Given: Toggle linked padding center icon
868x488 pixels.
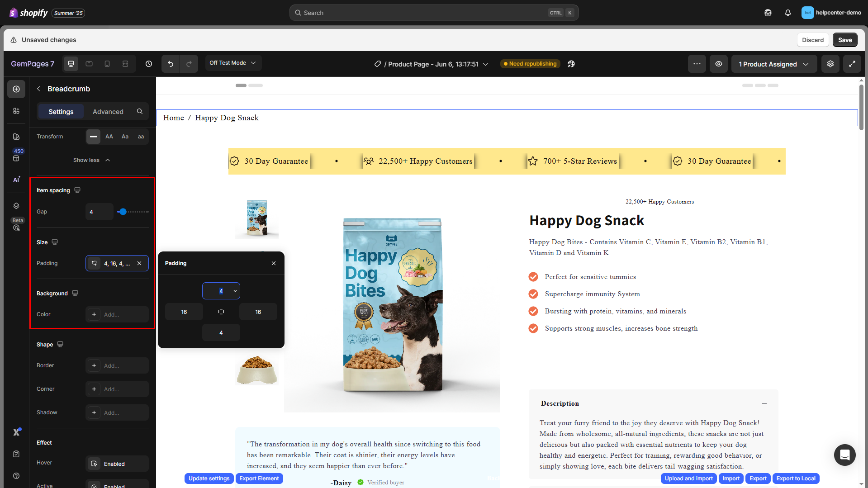Looking at the screenshot, I should (x=221, y=312).
